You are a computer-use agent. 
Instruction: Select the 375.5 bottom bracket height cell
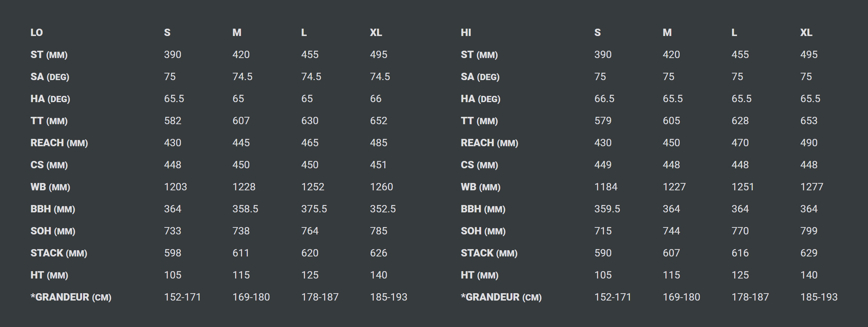click(x=314, y=209)
